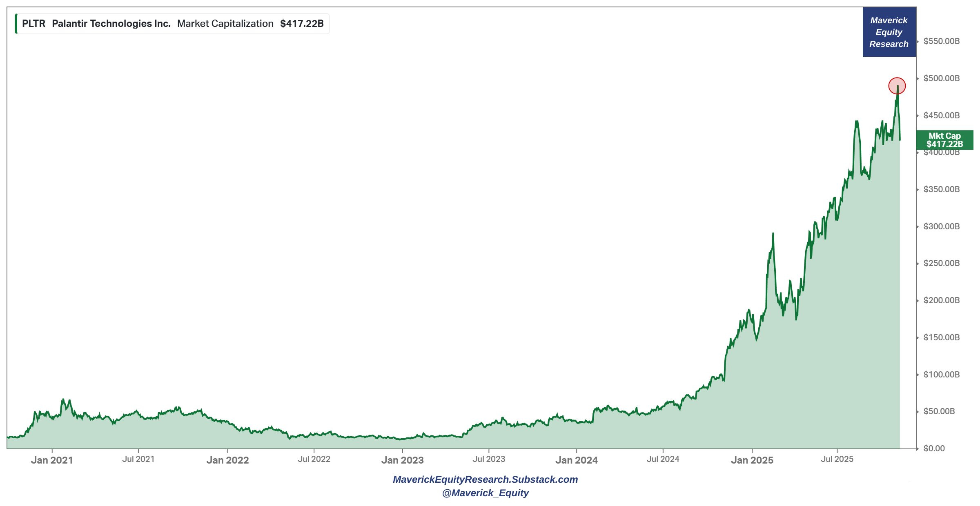The image size is (980, 506).
Task: Click the $0.00 y-axis tick
Action: coord(934,448)
